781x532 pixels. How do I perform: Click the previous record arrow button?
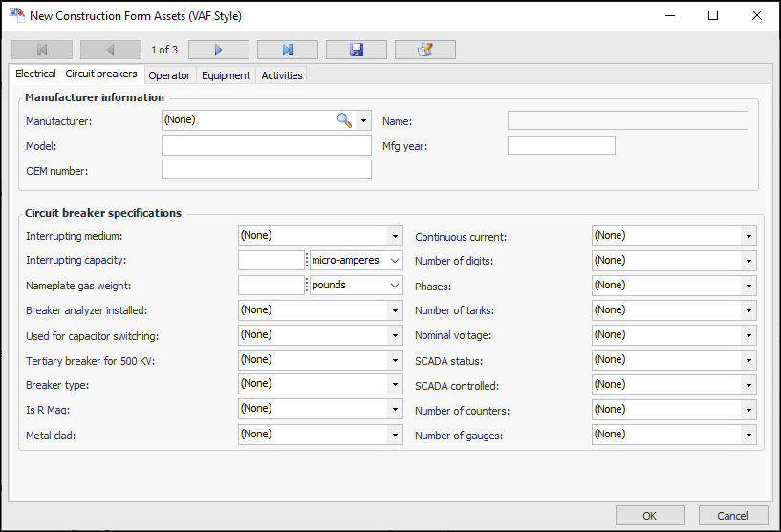(110, 50)
